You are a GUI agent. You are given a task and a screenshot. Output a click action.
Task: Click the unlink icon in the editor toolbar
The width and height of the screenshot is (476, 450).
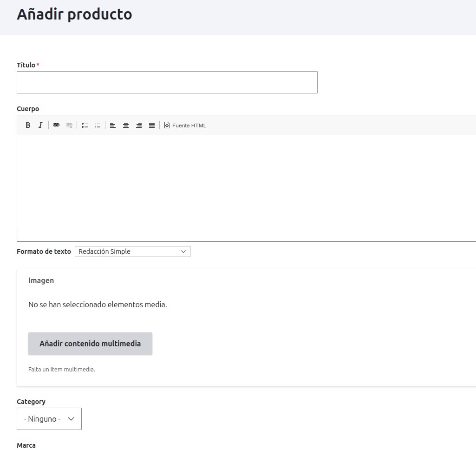[69, 125]
